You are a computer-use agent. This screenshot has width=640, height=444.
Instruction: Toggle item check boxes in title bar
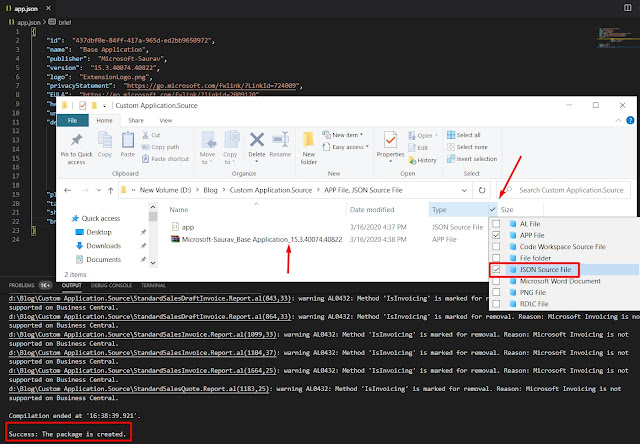point(82,105)
